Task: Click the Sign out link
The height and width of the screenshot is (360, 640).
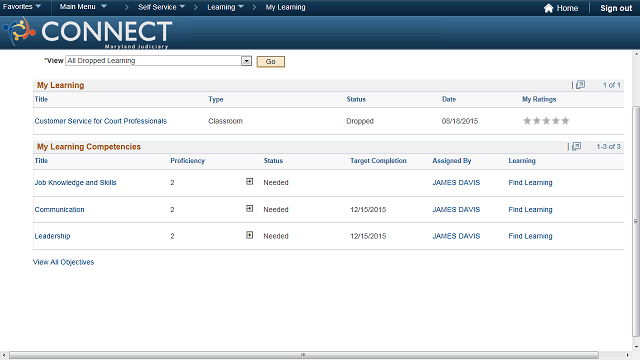Action: (616, 8)
